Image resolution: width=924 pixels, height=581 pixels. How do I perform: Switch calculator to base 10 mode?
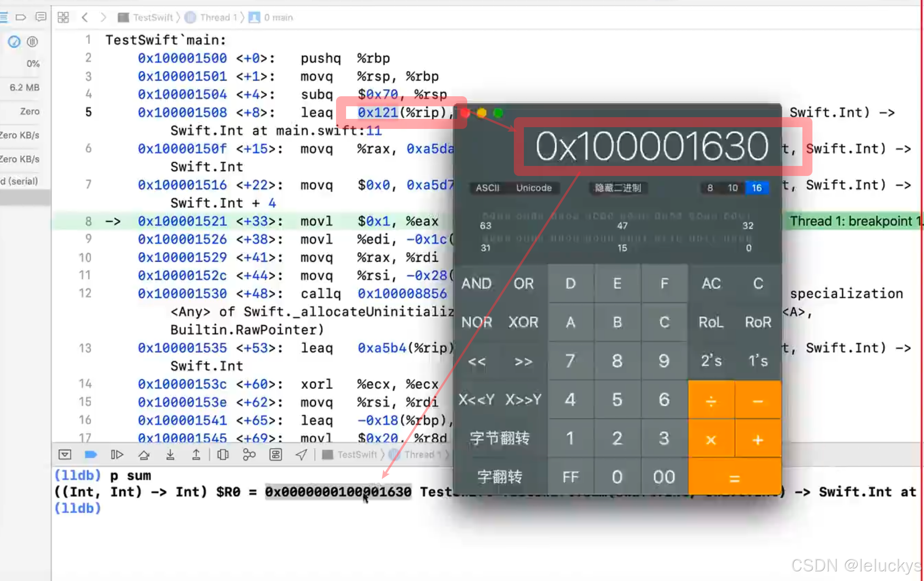tap(733, 188)
